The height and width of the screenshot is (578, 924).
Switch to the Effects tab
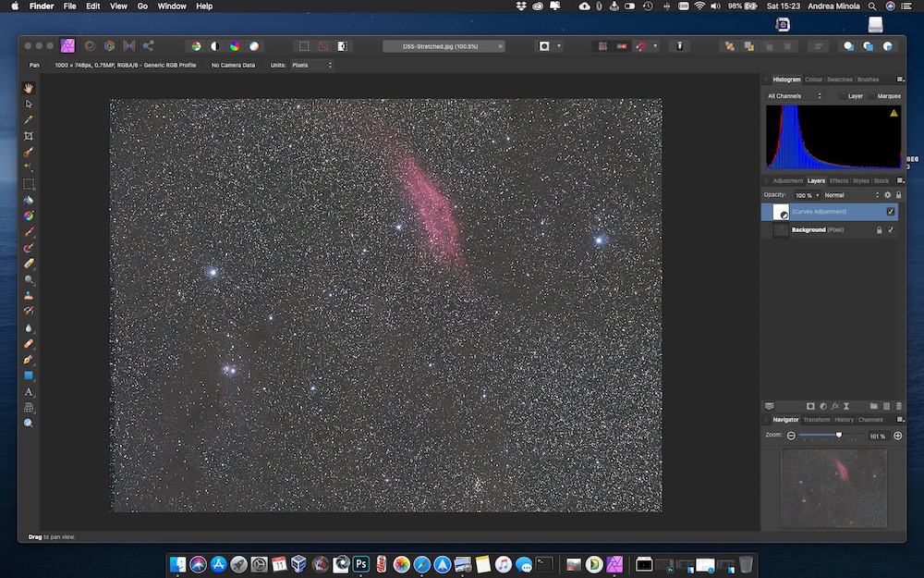[839, 181]
